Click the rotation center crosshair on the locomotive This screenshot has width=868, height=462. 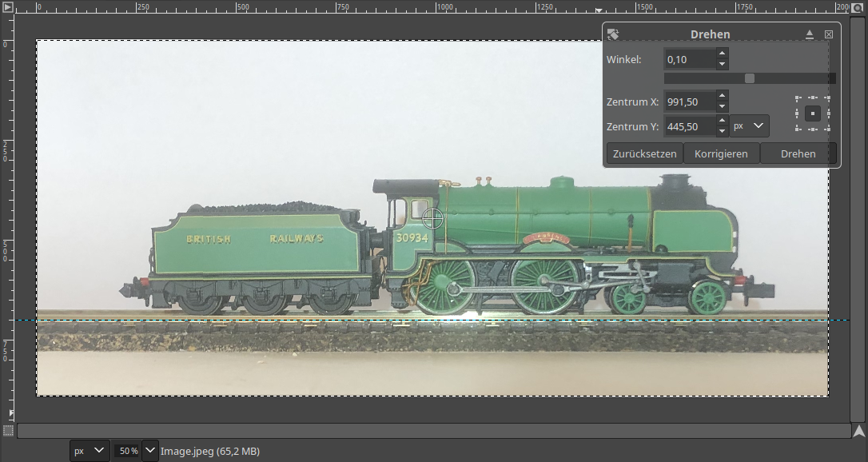[x=433, y=218]
